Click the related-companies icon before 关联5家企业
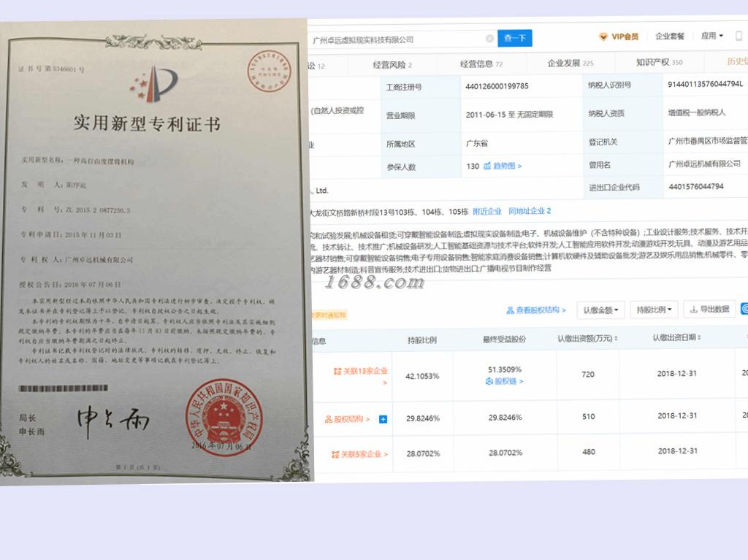The image size is (748, 560). tap(335, 455)
